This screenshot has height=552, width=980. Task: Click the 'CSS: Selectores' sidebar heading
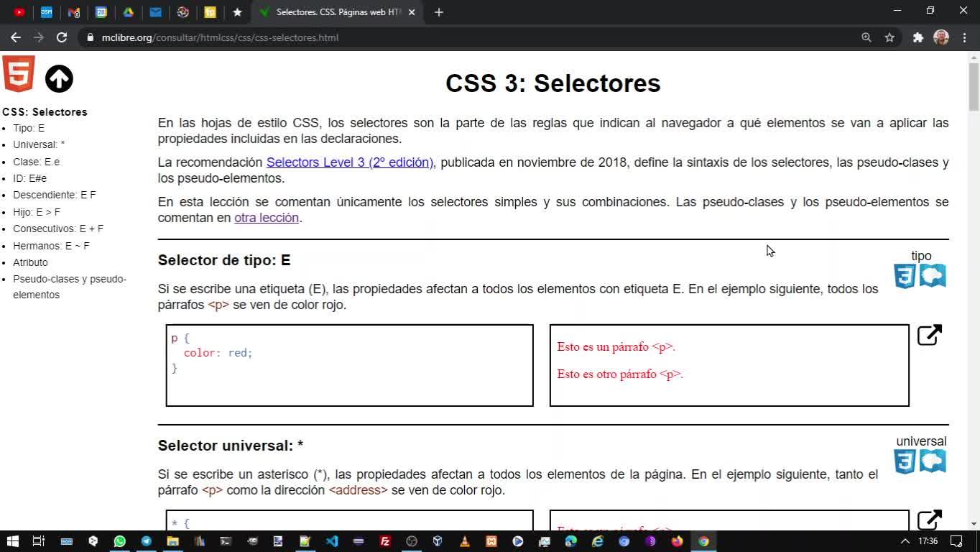(45, 112)
